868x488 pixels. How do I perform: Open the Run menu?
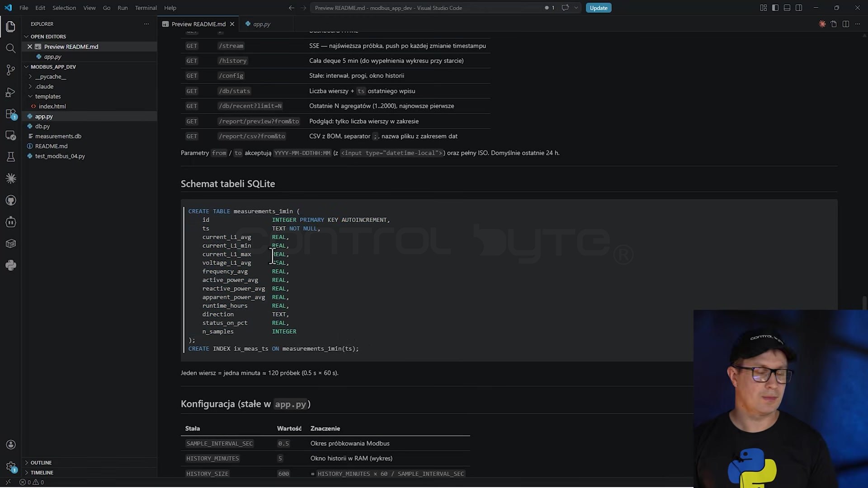tap(123, 8)
